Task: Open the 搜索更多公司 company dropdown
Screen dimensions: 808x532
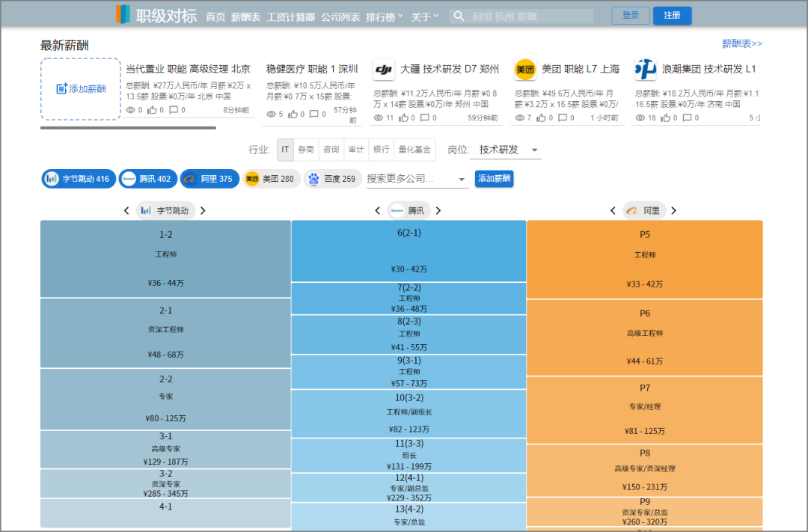Action: (x=417, y=179)
